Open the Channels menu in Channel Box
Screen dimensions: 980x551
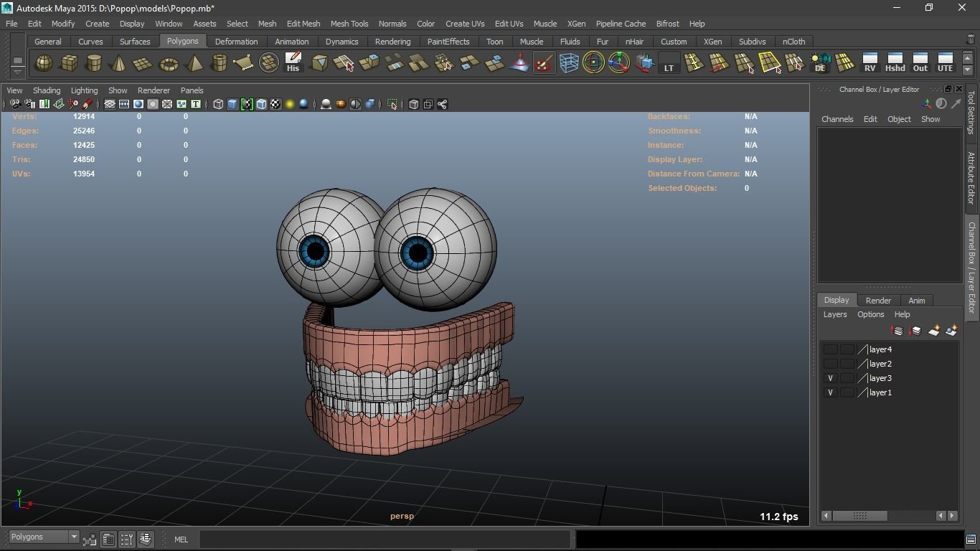pyautogui.click(x=837, y=119)
